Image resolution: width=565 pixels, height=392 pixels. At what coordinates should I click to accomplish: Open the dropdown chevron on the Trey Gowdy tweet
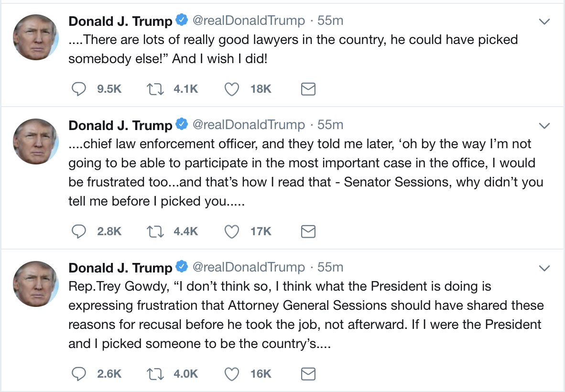click(544, 268)
